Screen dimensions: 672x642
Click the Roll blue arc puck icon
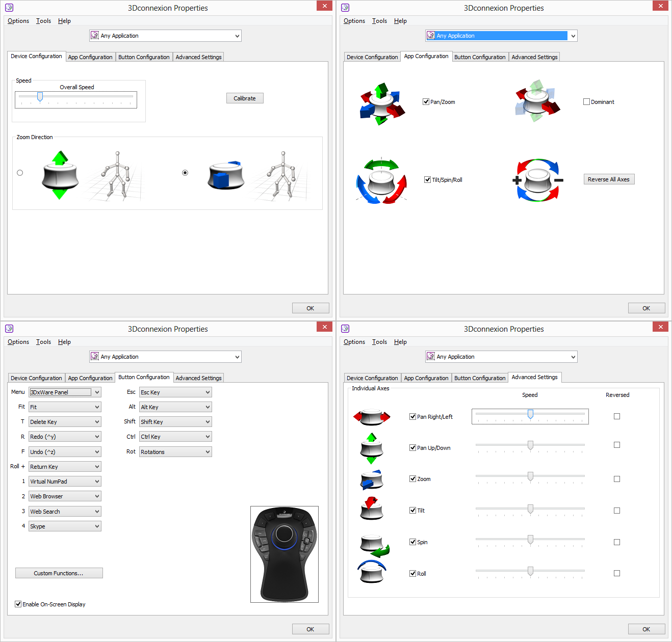coord(372,572)
